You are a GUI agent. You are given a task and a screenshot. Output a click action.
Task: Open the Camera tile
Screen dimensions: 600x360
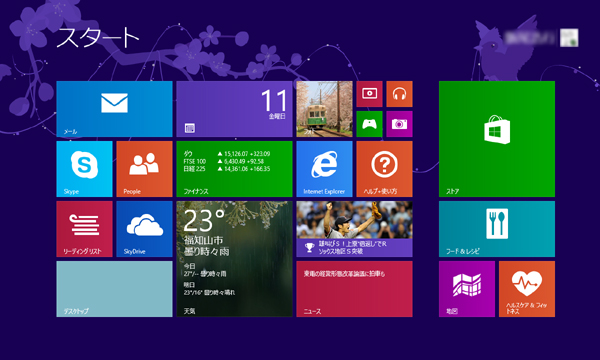tap(399, 124)
